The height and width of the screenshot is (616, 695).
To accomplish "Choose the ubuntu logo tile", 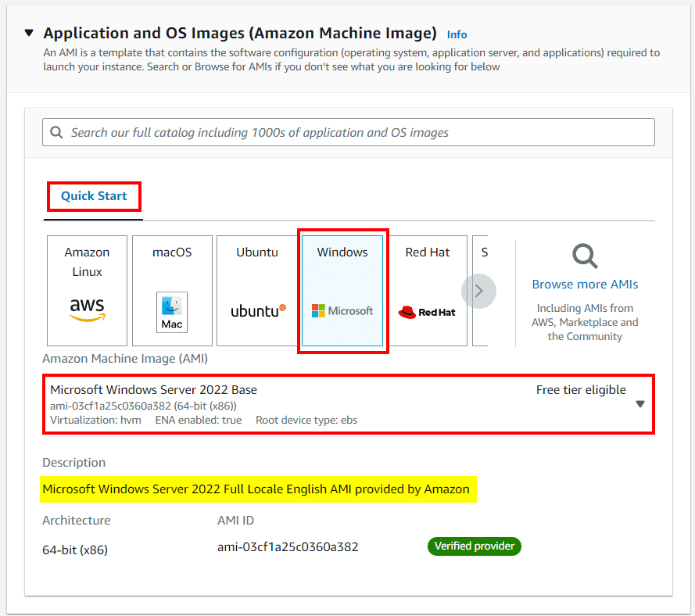I will pos(257,310).
